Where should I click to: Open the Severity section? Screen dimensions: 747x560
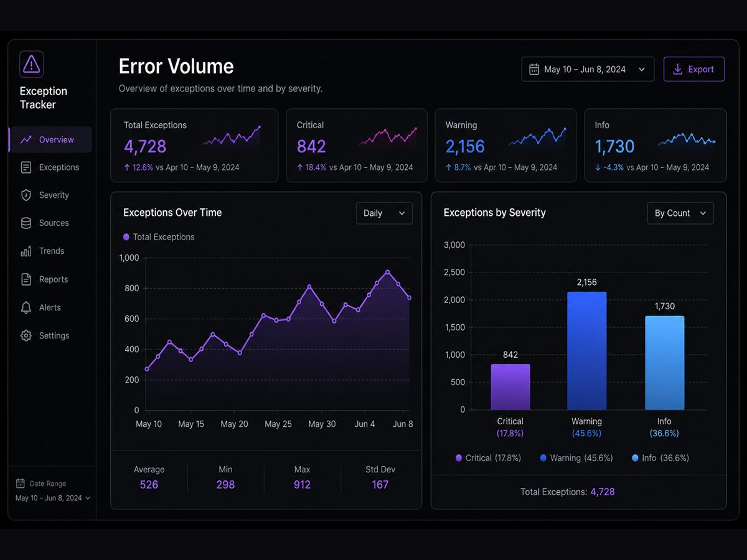54,195
